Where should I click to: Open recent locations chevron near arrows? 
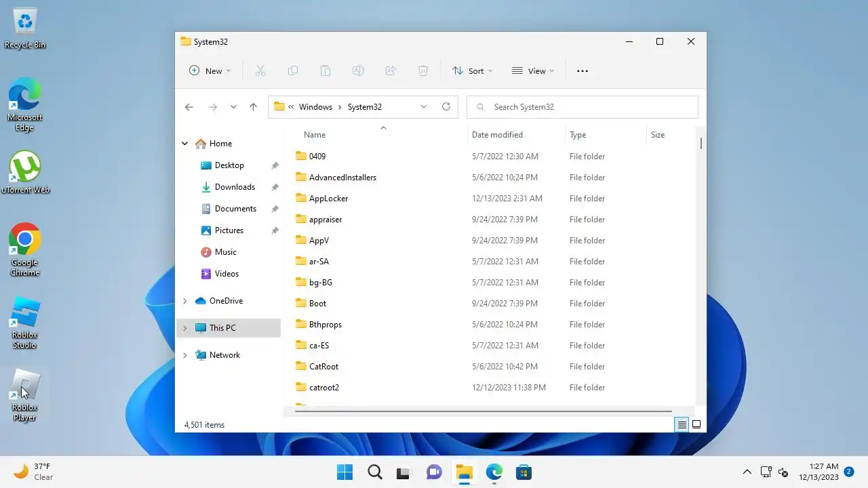coord(233,107)
